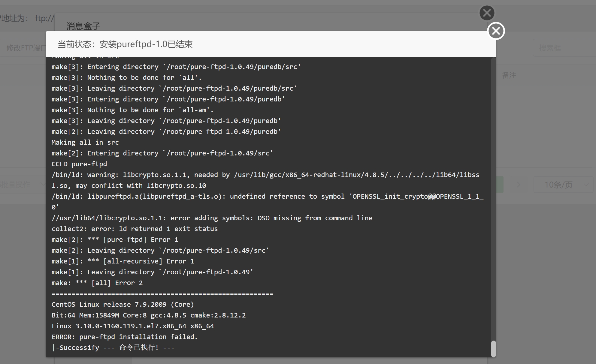
Task: Click the '|-Successify --- 命令已执行' line
Action: (x=113, y=347)
